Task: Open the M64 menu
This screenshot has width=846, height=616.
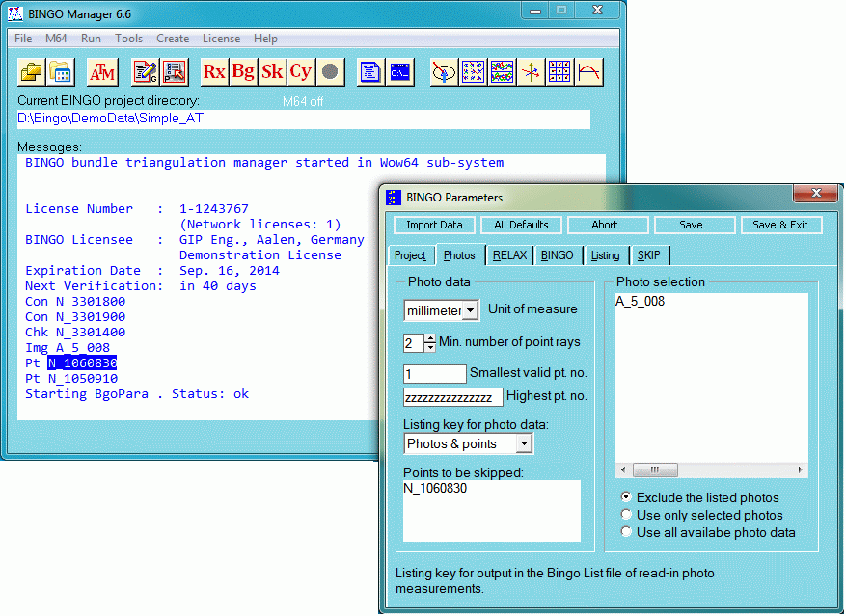Action: [56, 39]
